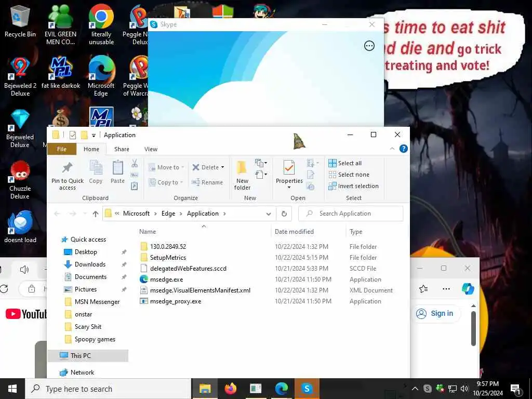Refresh the Application folder view
Image resolution: width=532 pixels, height=399 pixels.
(284, 214)
